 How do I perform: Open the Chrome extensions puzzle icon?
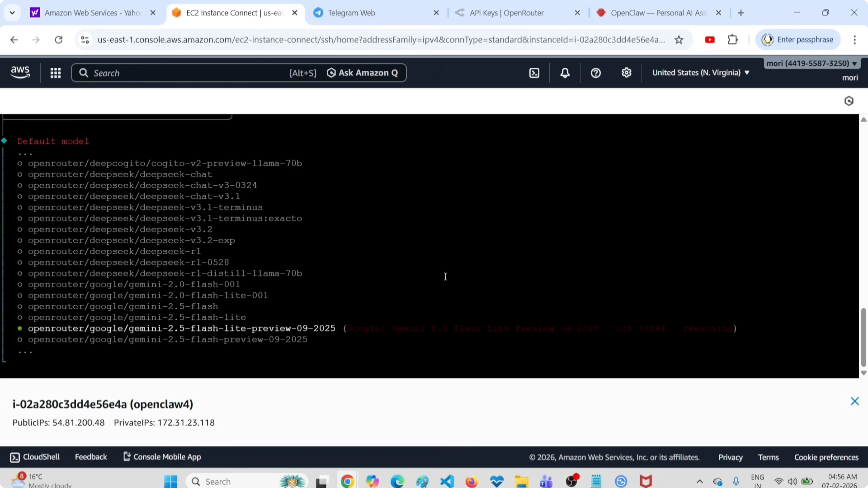[x=733, y=40]
